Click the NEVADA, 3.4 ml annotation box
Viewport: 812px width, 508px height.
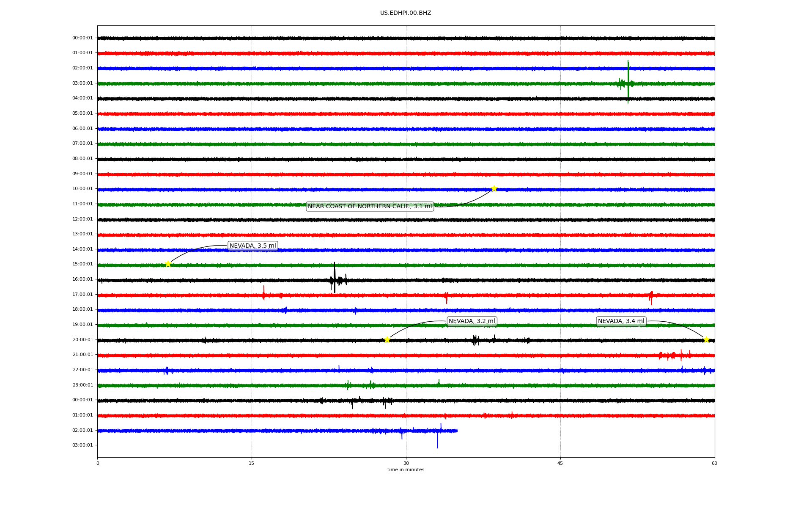(x=621, y=321)
